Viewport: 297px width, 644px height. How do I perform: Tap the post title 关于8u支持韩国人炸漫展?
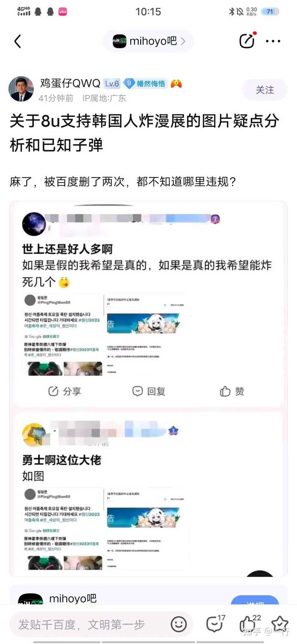pos(144,133)
